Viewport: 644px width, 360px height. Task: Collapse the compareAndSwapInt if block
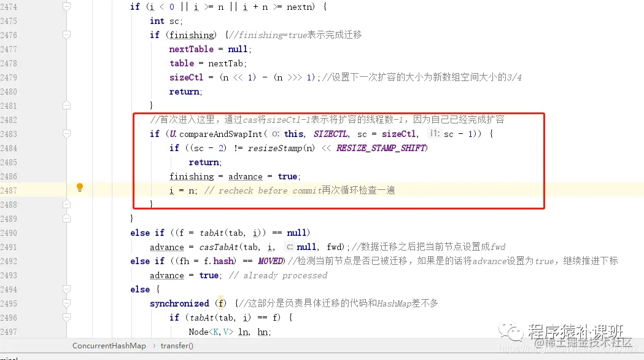(x=66, y=134)
